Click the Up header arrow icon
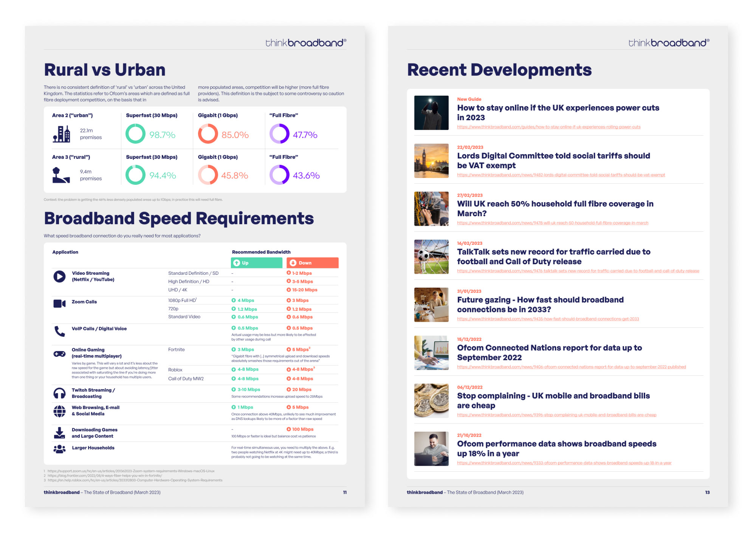This screenshot has height=533, width=756. click(237, 263)
